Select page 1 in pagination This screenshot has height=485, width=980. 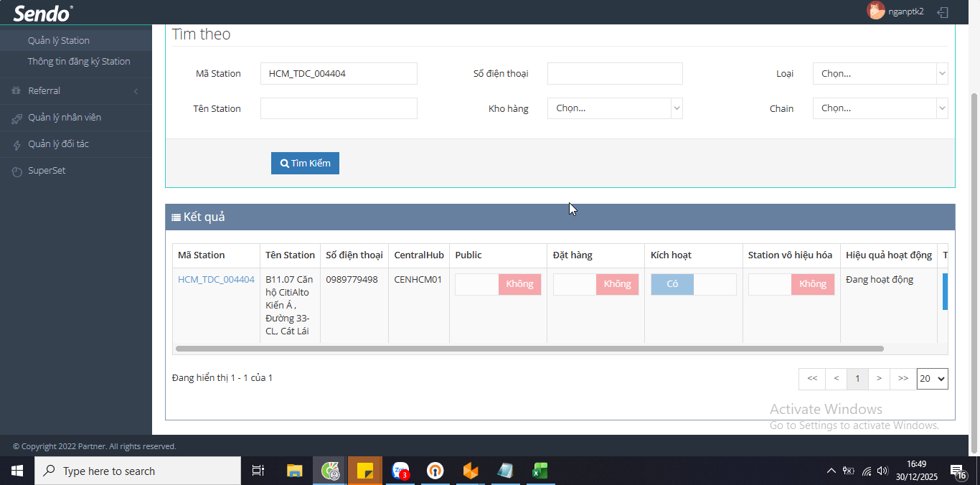(x=857, y=379)
